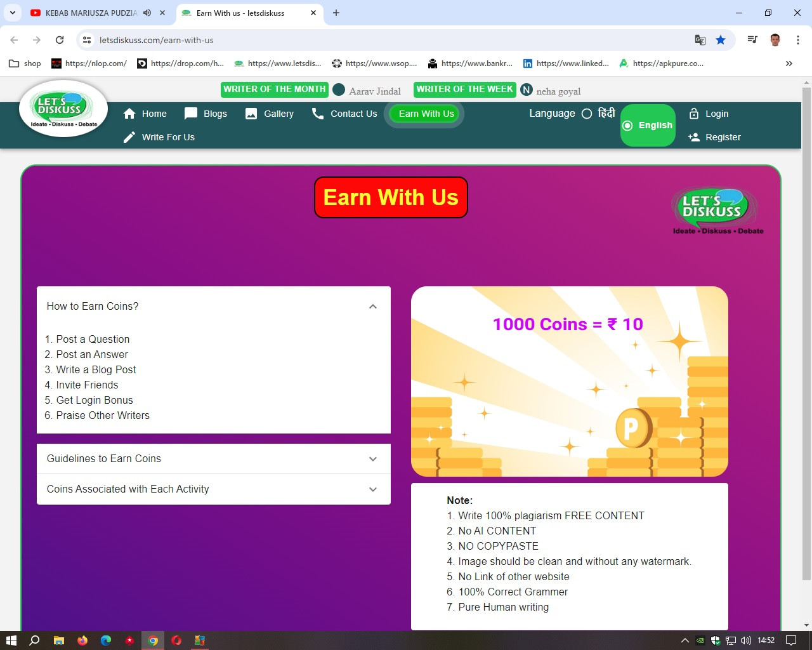Viewport: 812px width, 650px height.
Task: Select the English language radio button
Action: [627, 126]
